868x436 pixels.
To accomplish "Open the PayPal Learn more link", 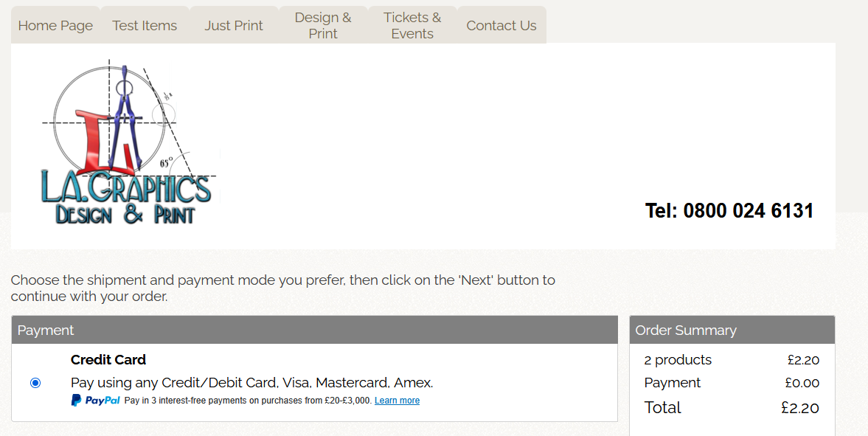I will tap(397, 401).
